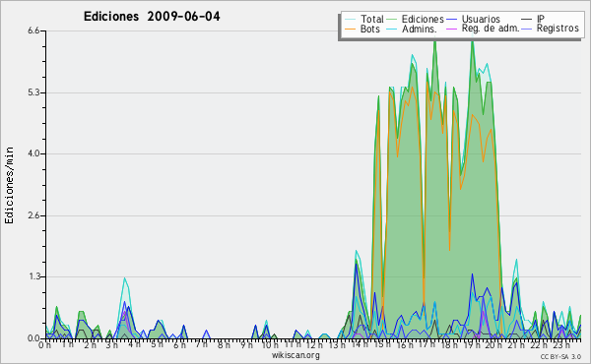The image size is (591, 364).
Task: Click the y-axis value 5.3
Action: [33, 92]
